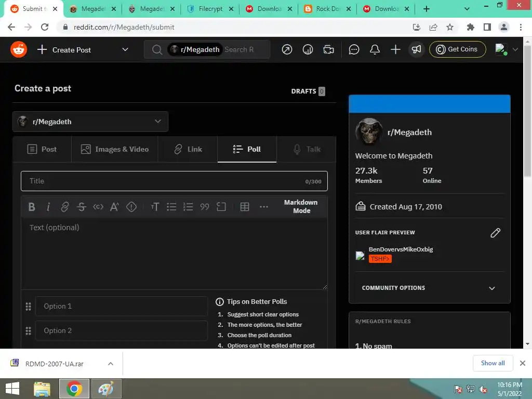Viewport: 532px width, 399px height.
Task: Open the Popular arrow icon
Action: click(287, 50)
